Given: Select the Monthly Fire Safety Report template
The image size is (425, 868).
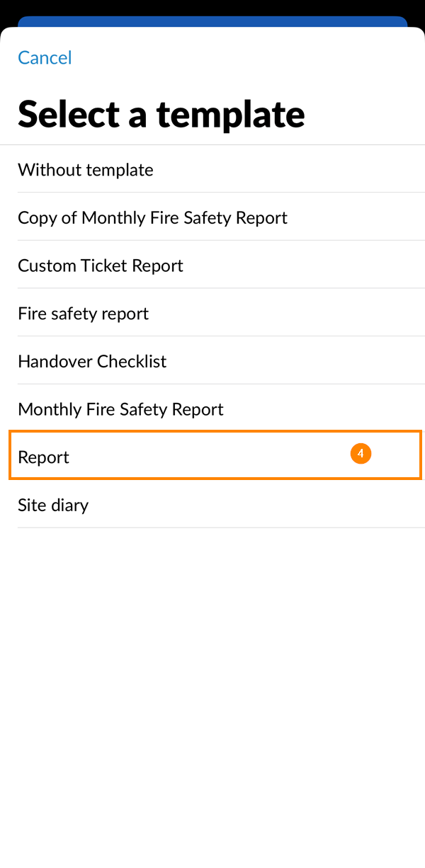Looking at the screenshot, I should coord(120,409).
